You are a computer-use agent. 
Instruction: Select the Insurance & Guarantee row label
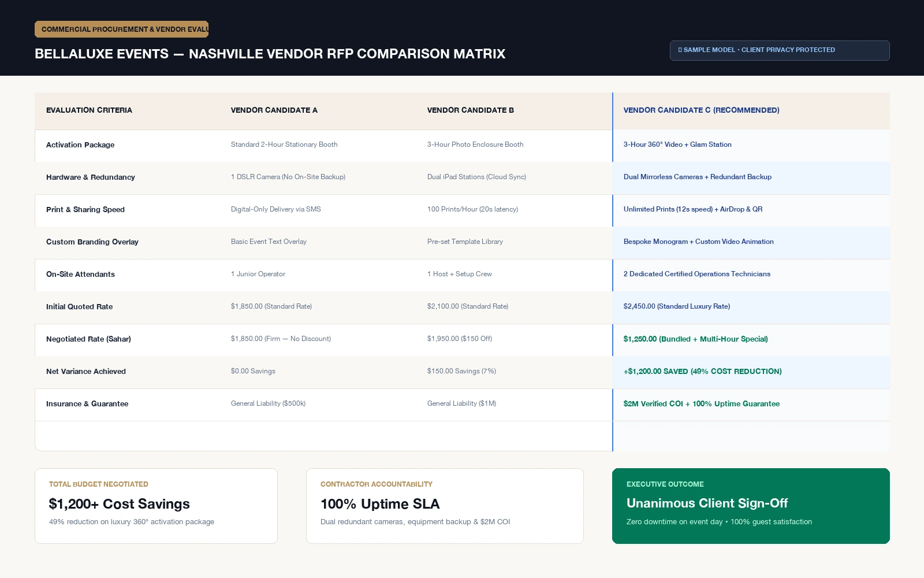[x=87, y=404]
